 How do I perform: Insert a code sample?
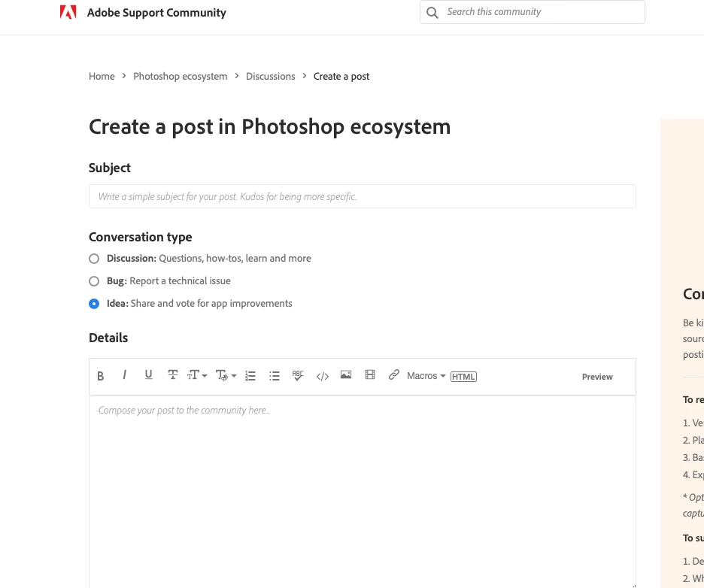323,376
